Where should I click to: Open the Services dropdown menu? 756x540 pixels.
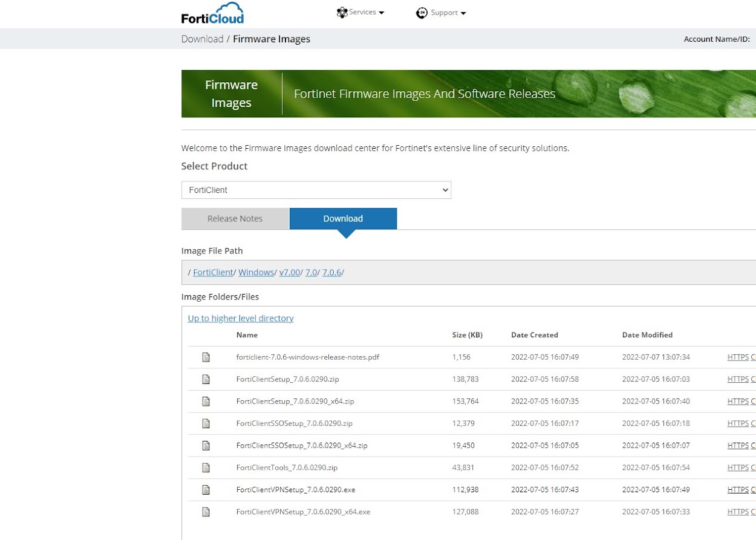click(360, 13)
